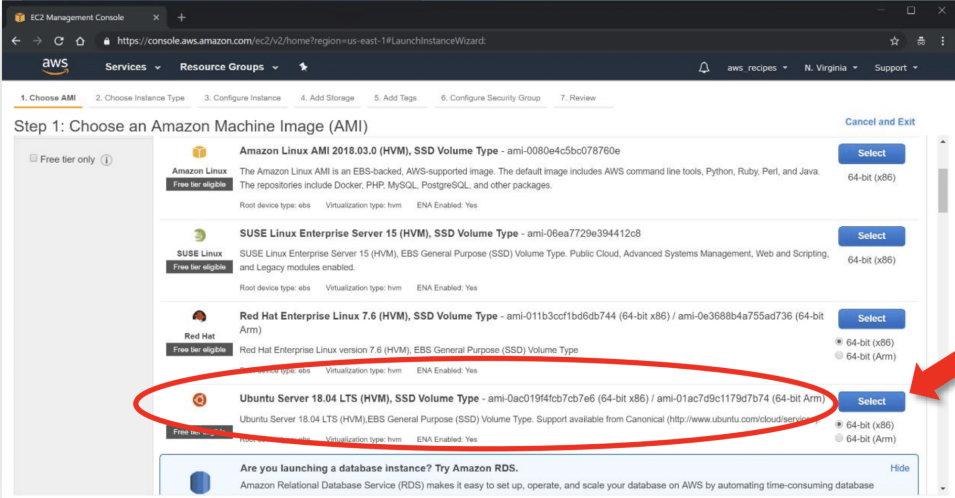Click SUSE Linux Free tier eligible badge
The width and height of the screenshot is (955, 498).
[199, 267]
